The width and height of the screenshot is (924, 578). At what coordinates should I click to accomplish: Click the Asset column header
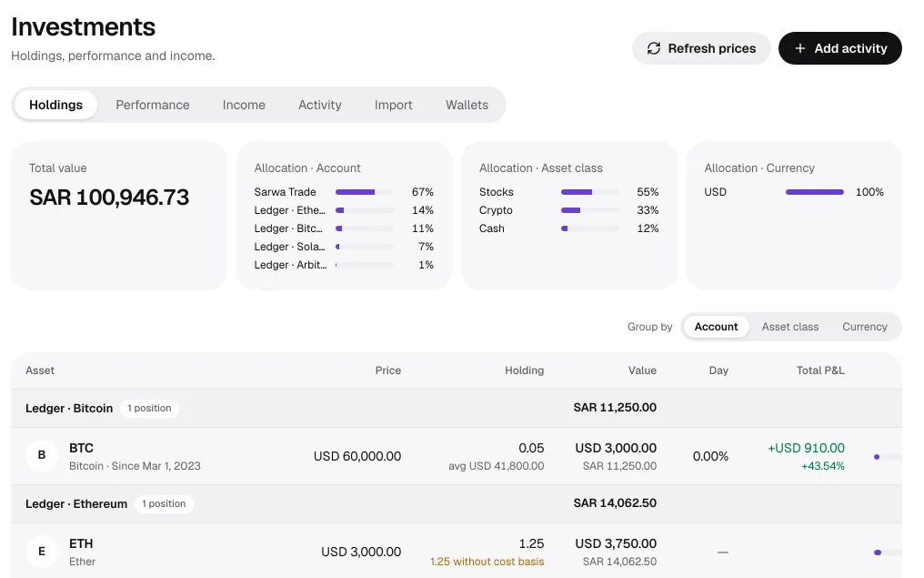point(40,370)
